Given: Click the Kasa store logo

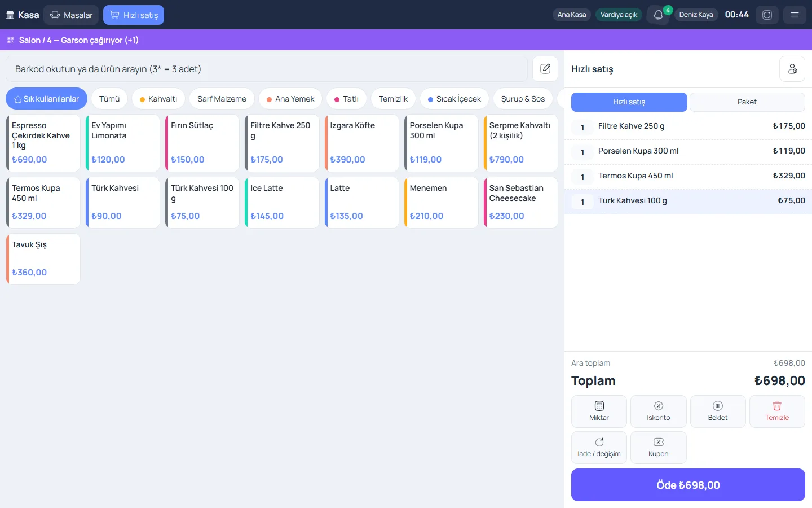Looking at the screenshot, I should [23, 15].
